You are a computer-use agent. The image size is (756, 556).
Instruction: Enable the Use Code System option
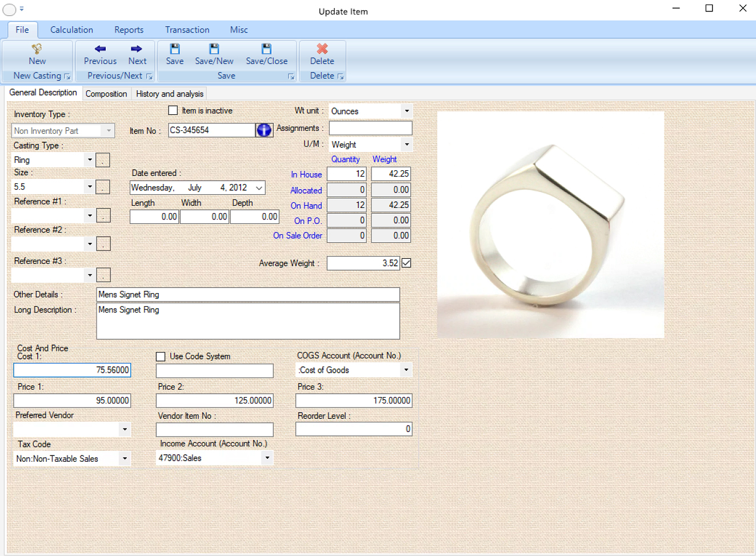click(161, 357)
